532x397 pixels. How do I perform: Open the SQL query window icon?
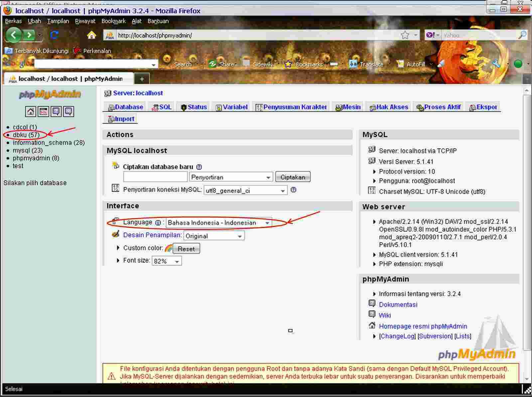tap(43, 112)
